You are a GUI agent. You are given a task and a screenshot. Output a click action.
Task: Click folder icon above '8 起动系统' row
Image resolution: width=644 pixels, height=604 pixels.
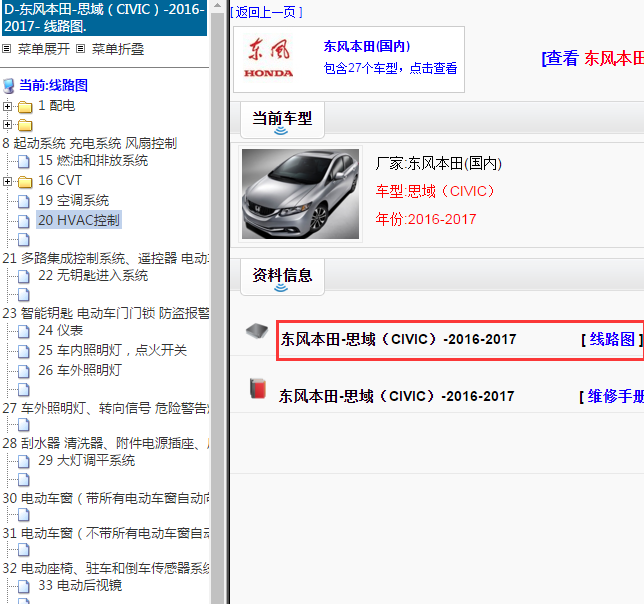click(25, 124)
